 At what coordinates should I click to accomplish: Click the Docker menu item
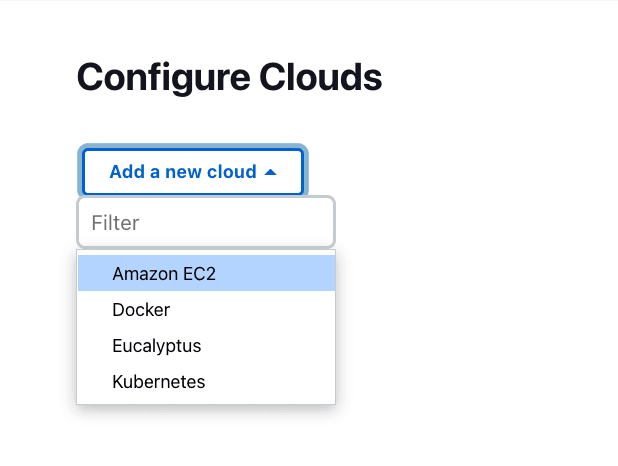click(141, 310)
